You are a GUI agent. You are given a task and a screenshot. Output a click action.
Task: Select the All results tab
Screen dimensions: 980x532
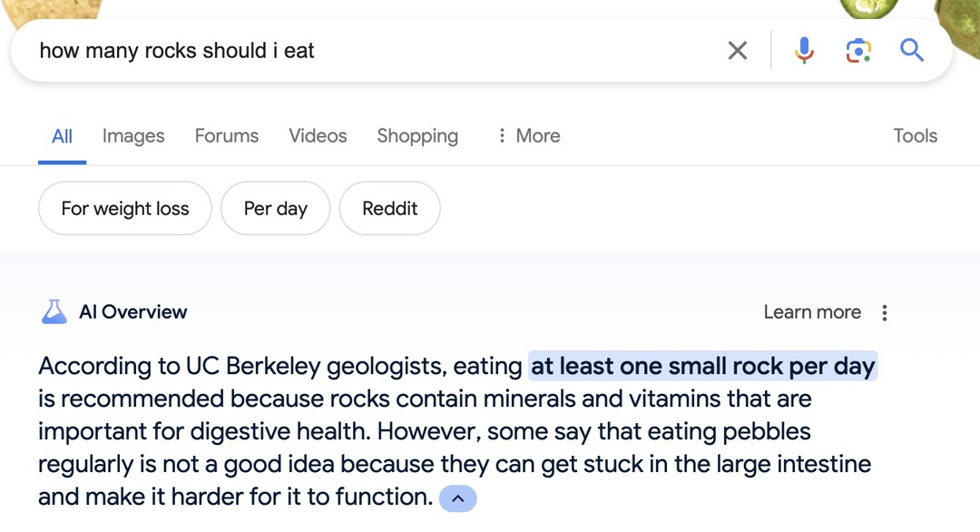62,136
